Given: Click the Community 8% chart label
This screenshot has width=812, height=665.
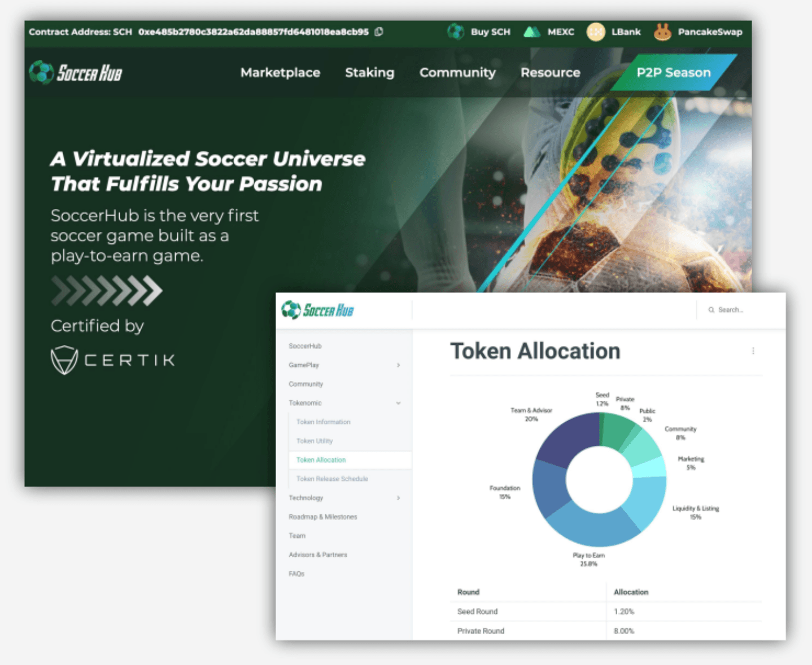Looking at the screenshot, I should click(x=680, y=433).
